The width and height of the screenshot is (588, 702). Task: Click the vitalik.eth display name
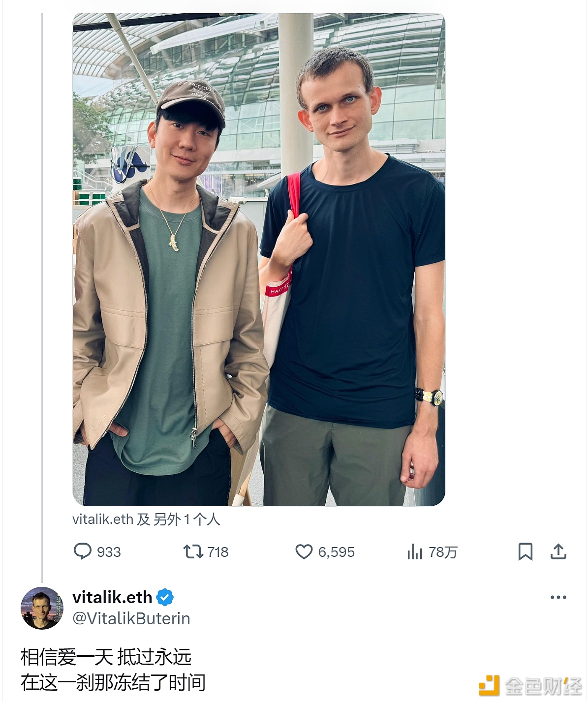(112, 597)
